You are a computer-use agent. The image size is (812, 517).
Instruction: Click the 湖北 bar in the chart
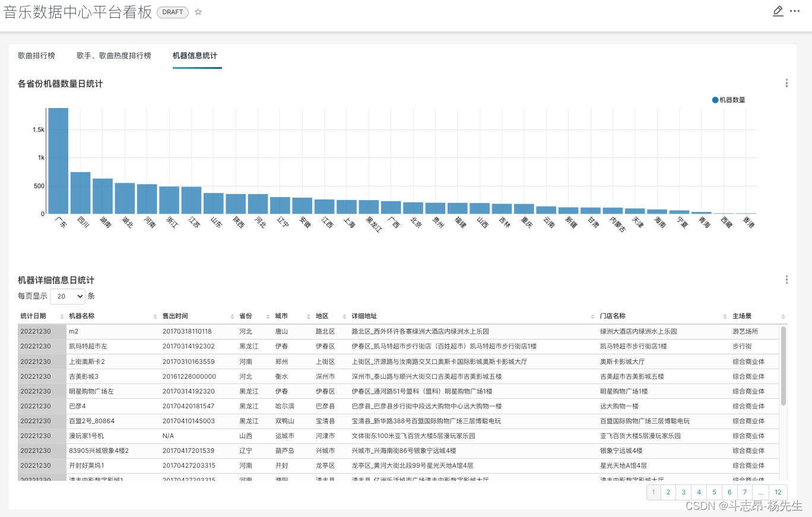[x=125, y=198]
